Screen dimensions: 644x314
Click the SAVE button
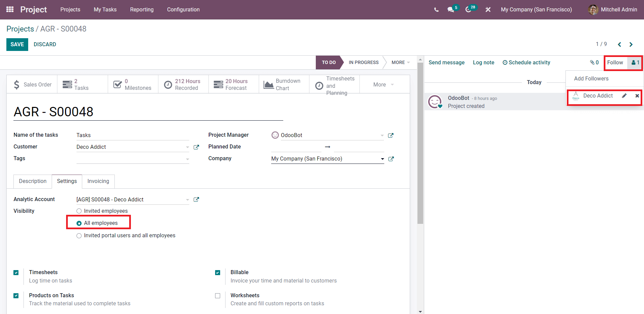click(x=17, y=45)
